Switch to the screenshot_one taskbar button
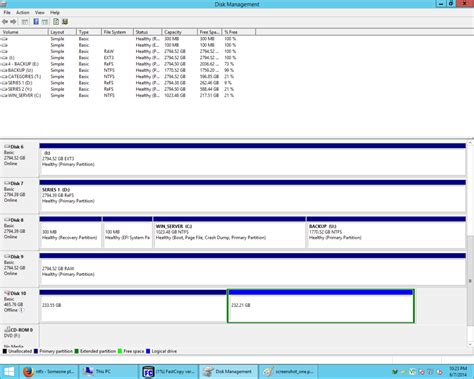Viewport: 474px width, 379px height. point(289,372)
